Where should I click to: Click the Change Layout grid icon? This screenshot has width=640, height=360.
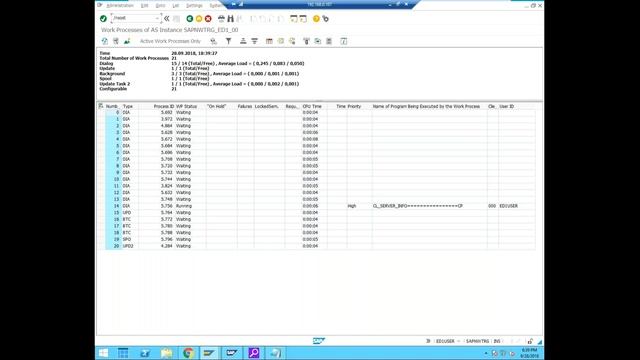coord(269,41)
